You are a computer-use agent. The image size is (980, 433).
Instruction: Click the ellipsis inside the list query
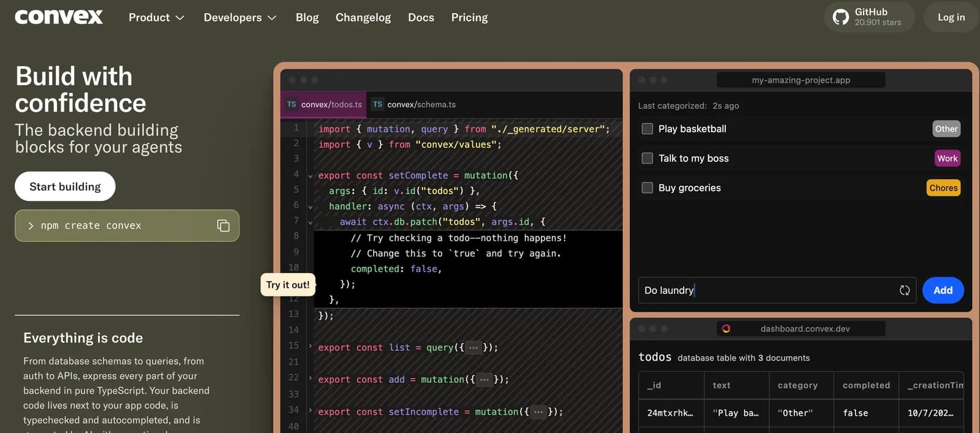473,347
